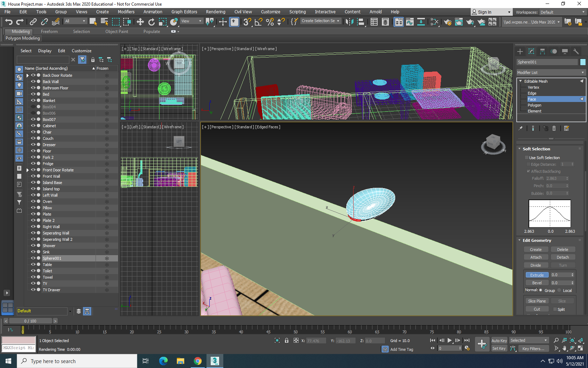Open the Utilities wrench panel tab

576,52
